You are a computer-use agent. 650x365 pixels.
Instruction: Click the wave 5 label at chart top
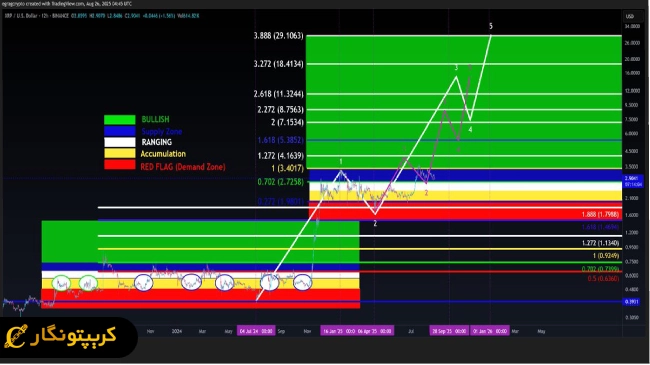[491, 26]
